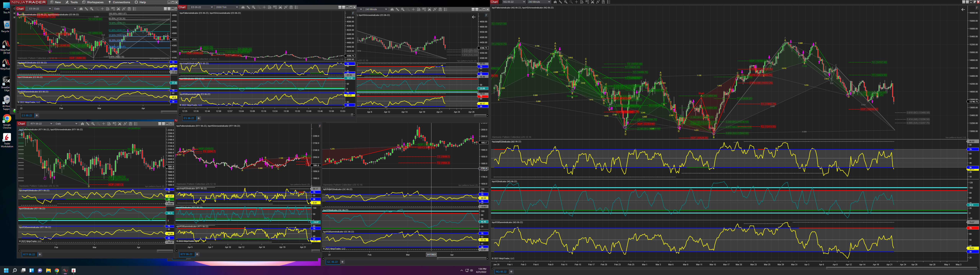Open bar style icon in NQ chart toolbar
This screenshot has height=275, width=980.
[x=555, y=2]
